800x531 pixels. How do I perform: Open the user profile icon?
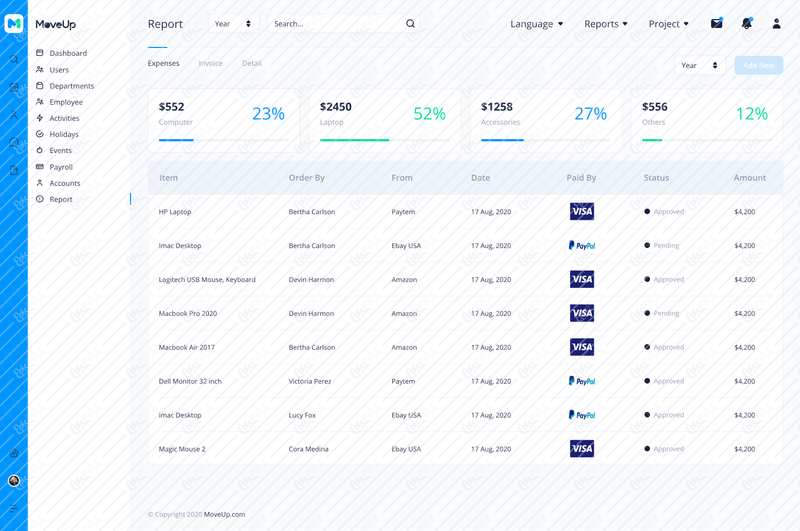point(777,23)
